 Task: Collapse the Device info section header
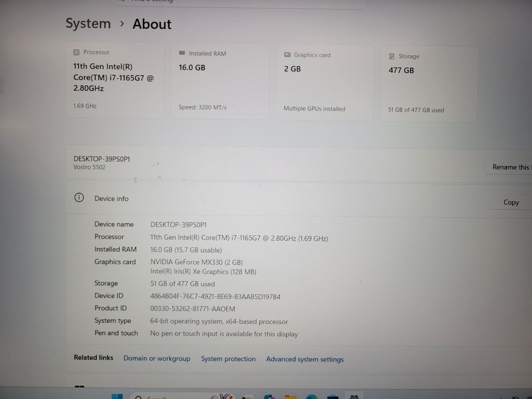pos(299,199)
